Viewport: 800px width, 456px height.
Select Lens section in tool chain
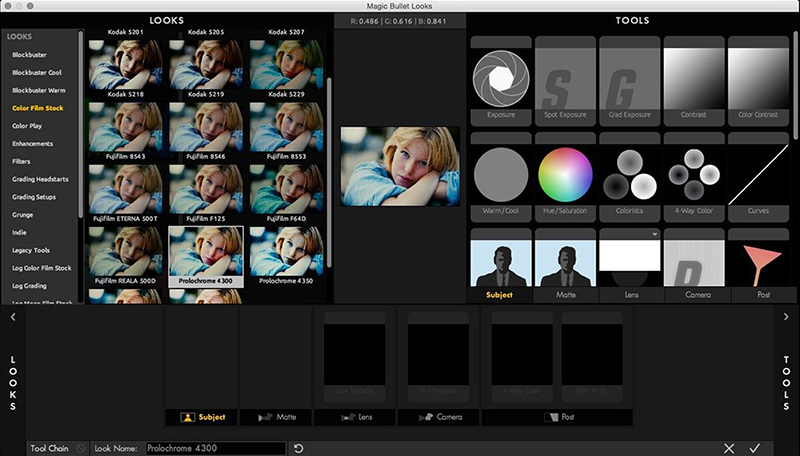(355, 417)
